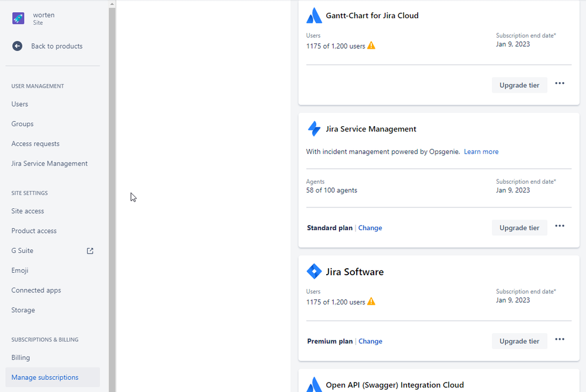Click the SUBSCRIPTIONS & BILLING section heading
The height and width of the screenshot is (392, 586).
[45, 340]
